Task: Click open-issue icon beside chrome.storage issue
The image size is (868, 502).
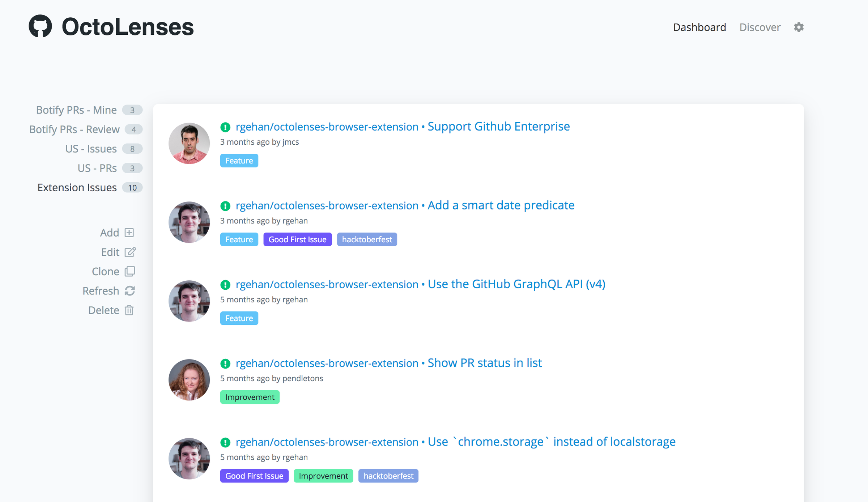Action: [225, 442]
